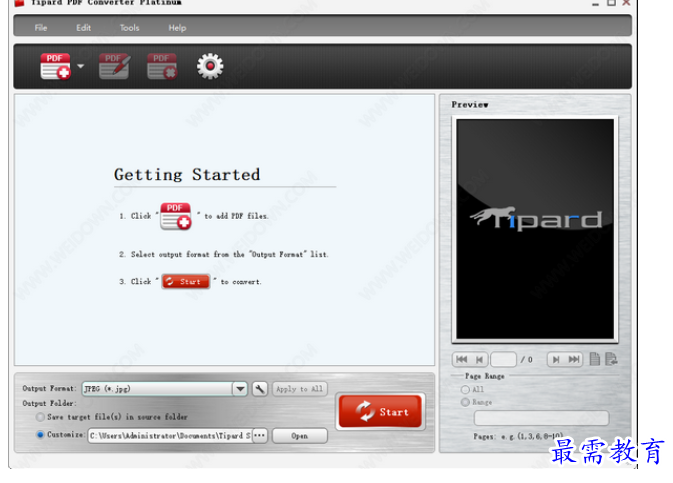673x483 pixels.
Task: Open the Output Format JPEG combo box
Action: 164,389
